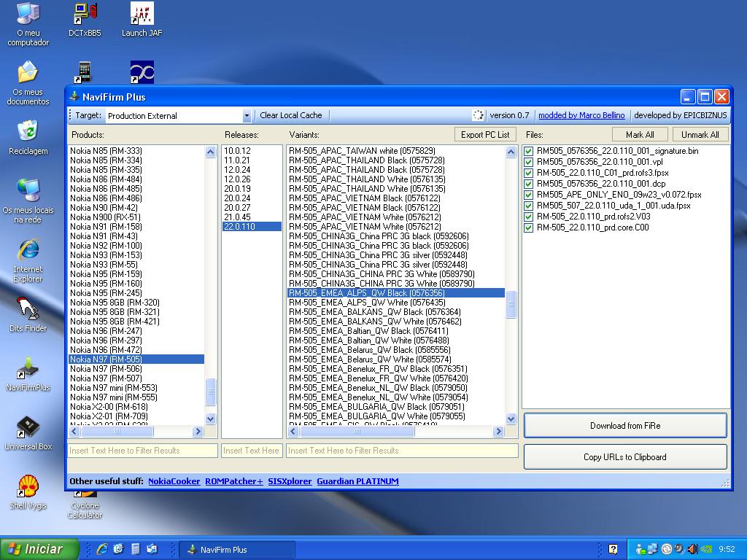
Task: Launch the NaviFirmPlus desktop shortcut
Action: [x=28, y=373]
